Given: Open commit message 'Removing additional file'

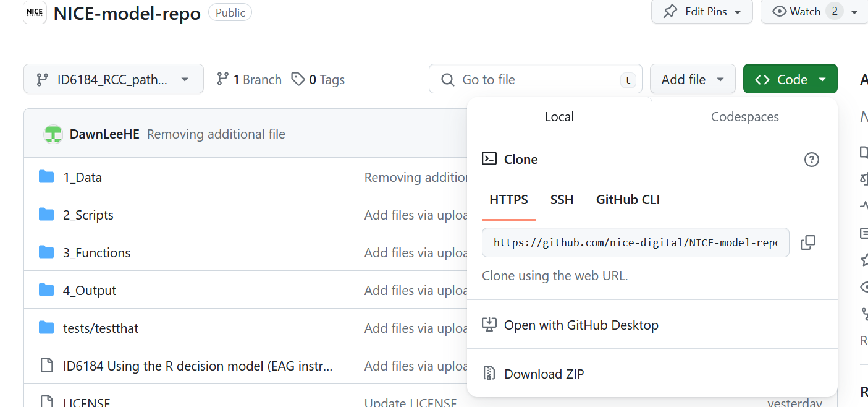Looking at the screenshot, I should [216, 134].
